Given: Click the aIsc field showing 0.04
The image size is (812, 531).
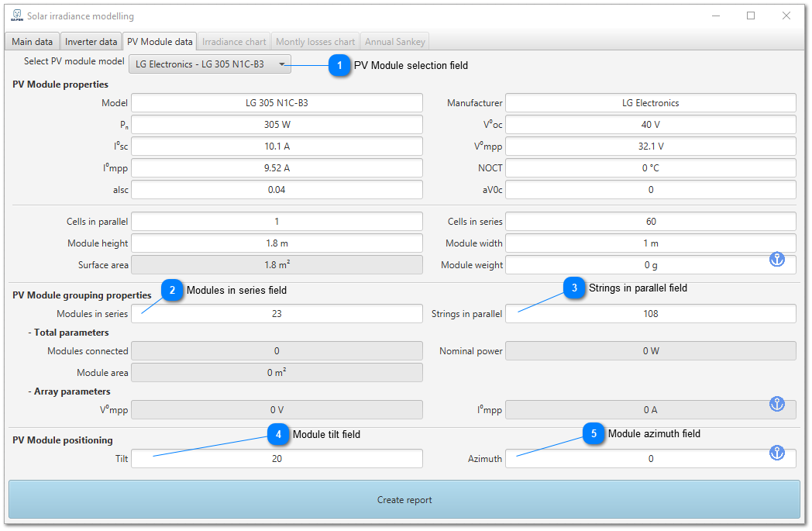Looking at the screenshot, I should (277, 190).
